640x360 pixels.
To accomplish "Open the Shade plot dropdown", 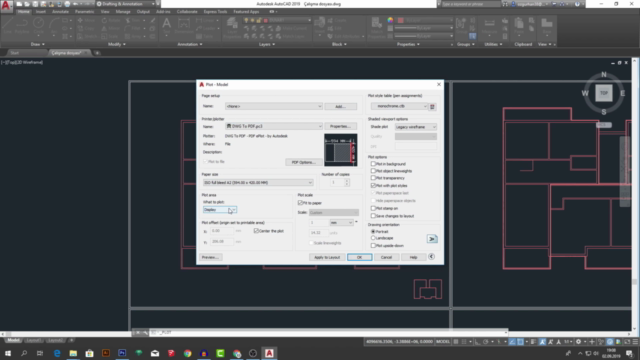I will point(416,127).
